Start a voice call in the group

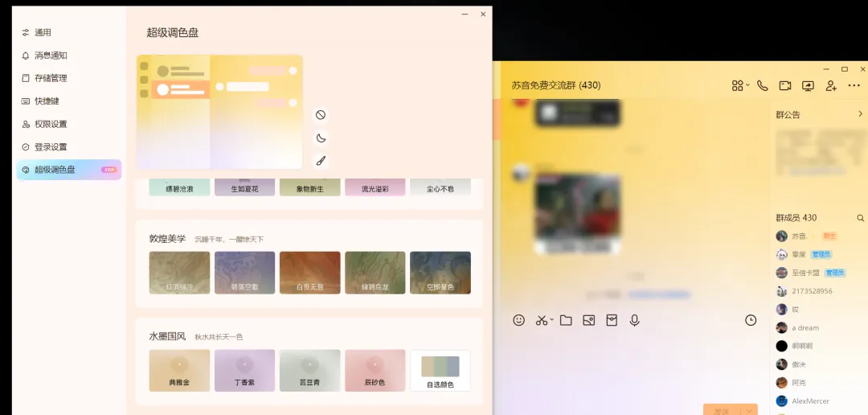[x=762, y=85]
